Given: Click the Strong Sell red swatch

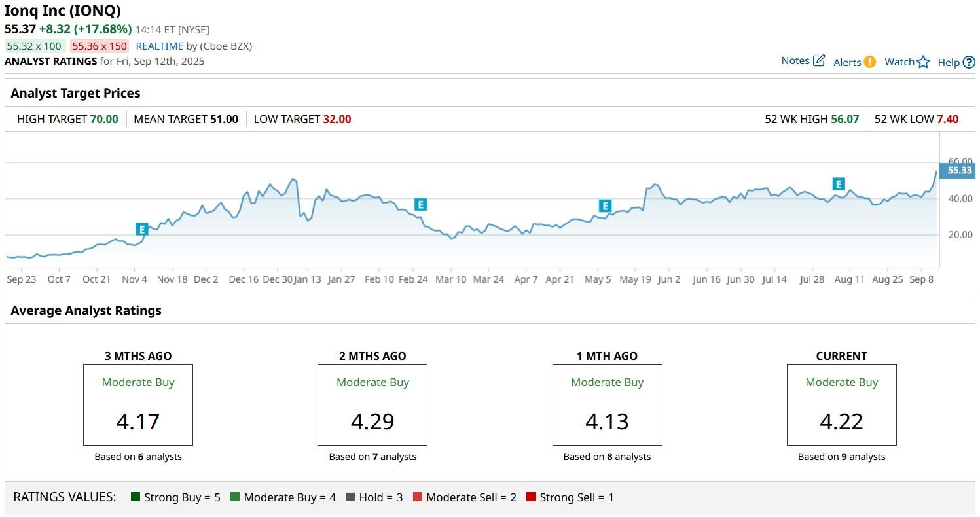Looking at the screenshot, I should (531, 497).
